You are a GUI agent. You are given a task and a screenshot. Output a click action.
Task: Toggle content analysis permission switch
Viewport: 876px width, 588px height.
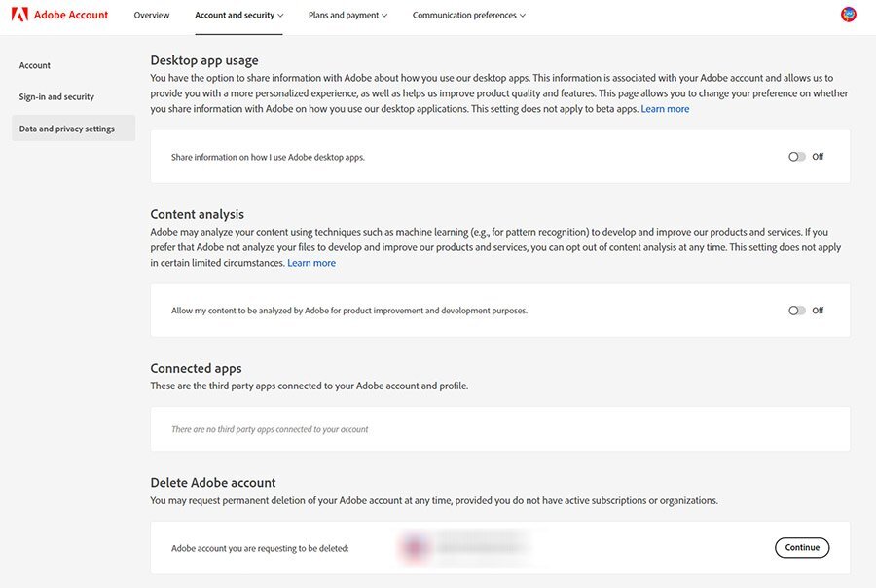[796, 311]
